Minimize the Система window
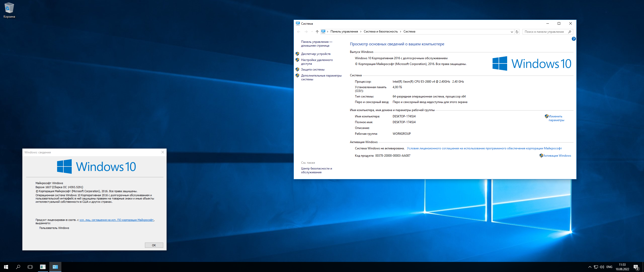 click(548, 23)
